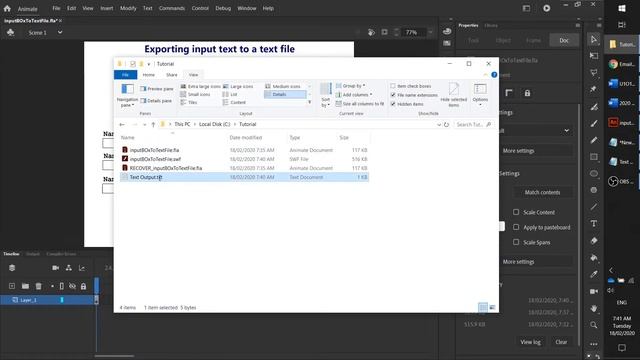Click the New Layer icon in timeline
The width and height of the screenshot is (640, 360).
click(12, 286)
